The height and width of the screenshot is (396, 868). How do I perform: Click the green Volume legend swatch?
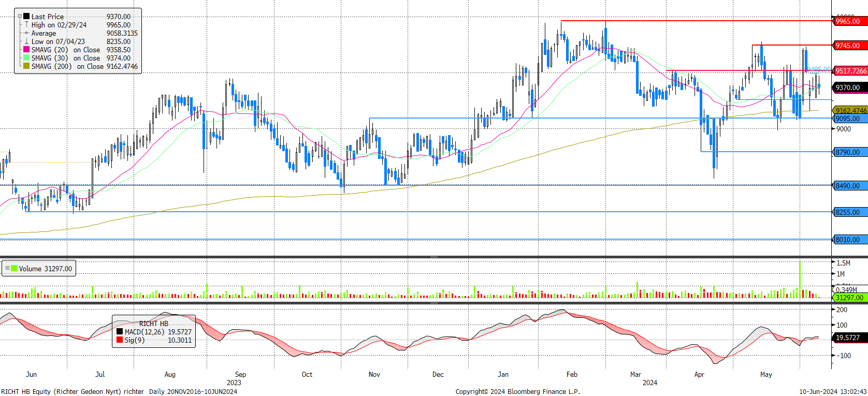tap(14, 268)
